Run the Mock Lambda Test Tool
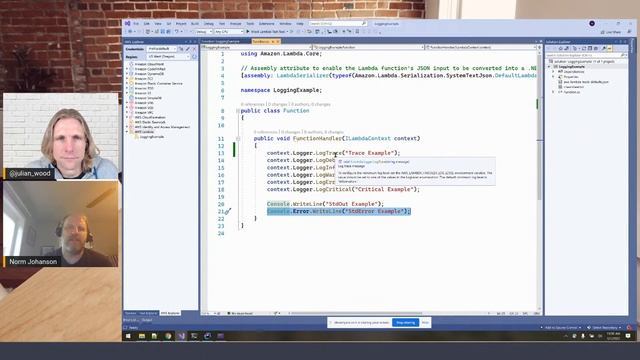Screen dimensions: 640x360 tap(268, 31)
